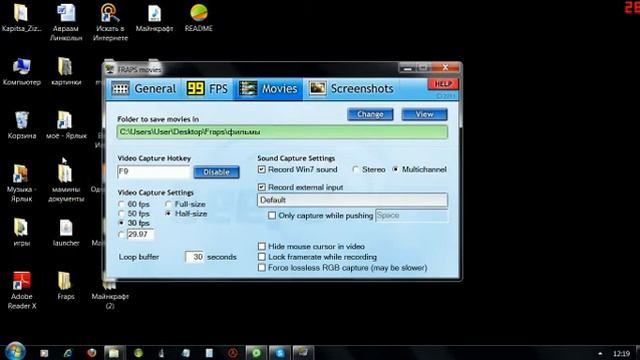Click the taskbar clock showing 12:19
The width and height of the screenshot is (640, 360).
(621, 353)
